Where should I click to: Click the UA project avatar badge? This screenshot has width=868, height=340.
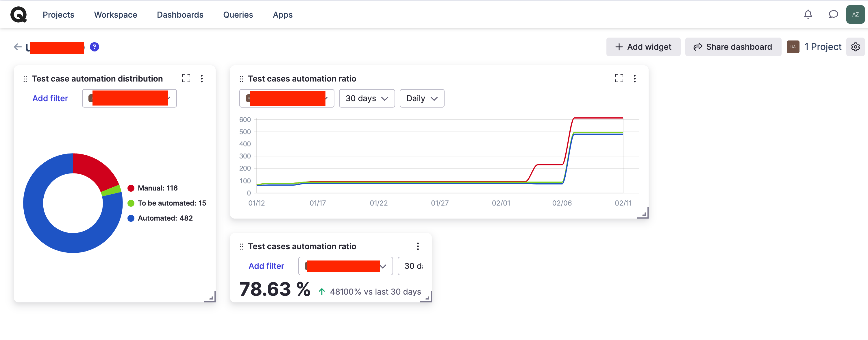coord(793,47)
